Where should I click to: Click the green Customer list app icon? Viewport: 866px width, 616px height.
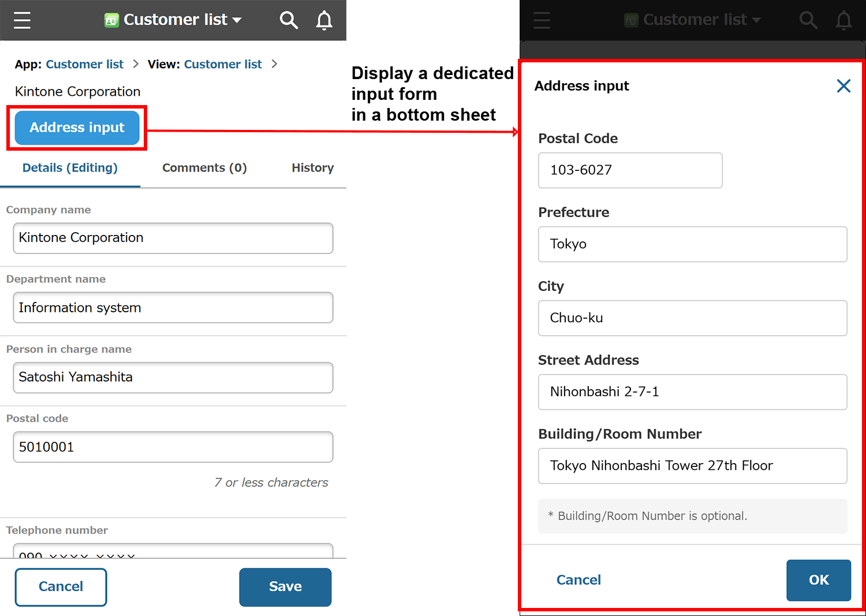(111, 20)
